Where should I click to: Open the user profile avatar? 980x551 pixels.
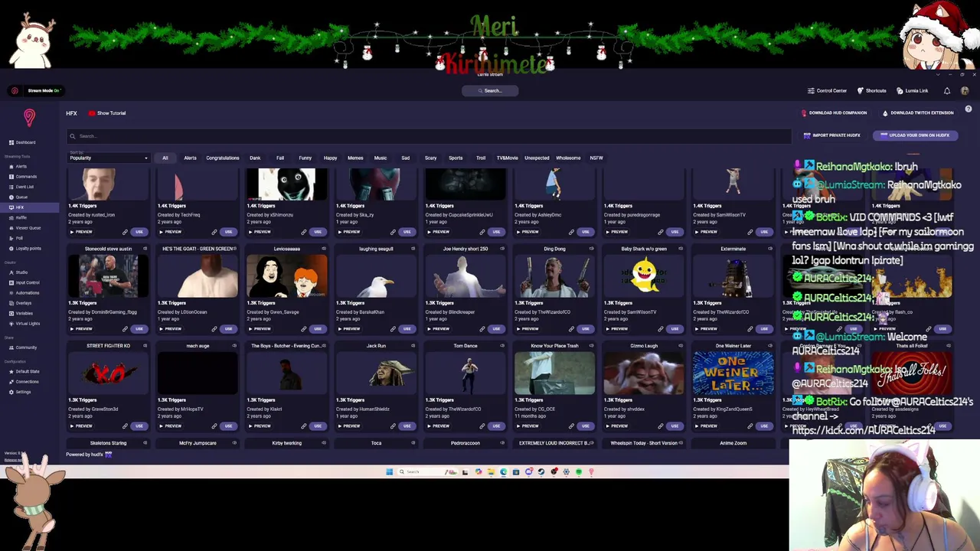pos(965,90)
